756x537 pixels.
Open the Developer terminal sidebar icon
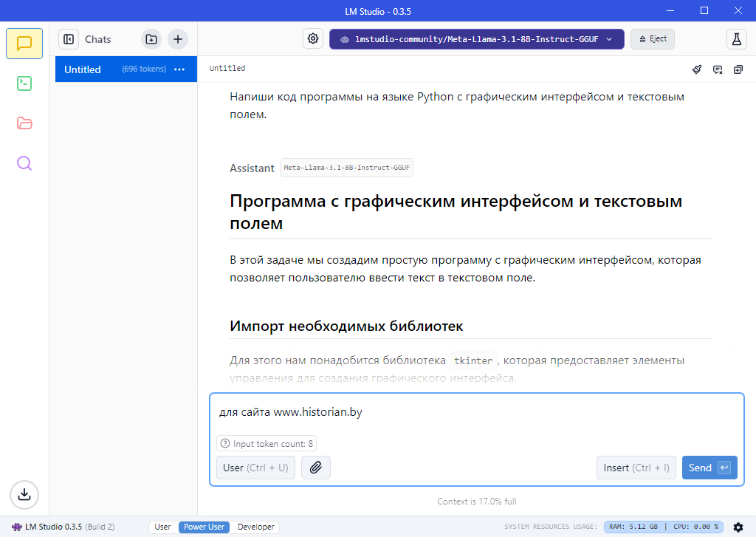pyautogui.click(x=24, y=83)
